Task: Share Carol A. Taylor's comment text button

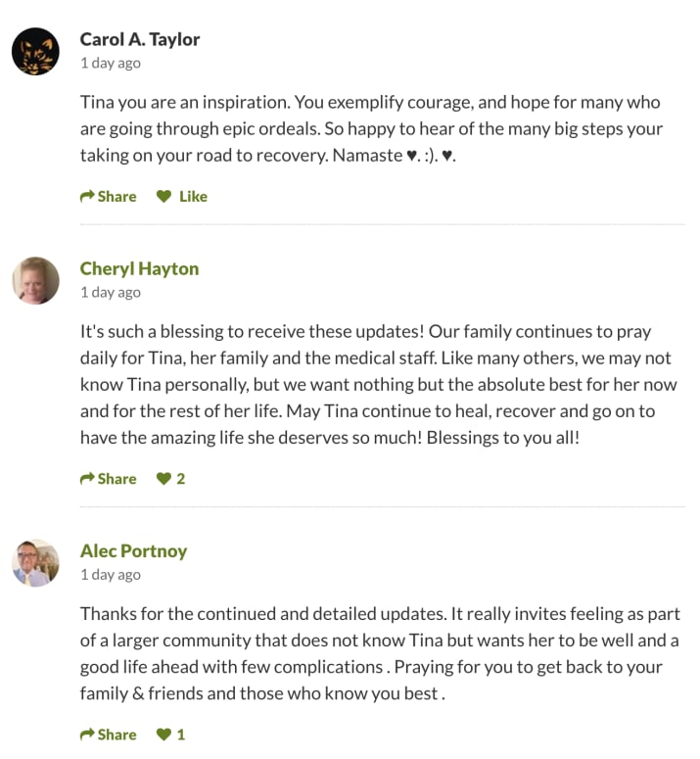Action: pyautogui.click(x=117, y=196)
